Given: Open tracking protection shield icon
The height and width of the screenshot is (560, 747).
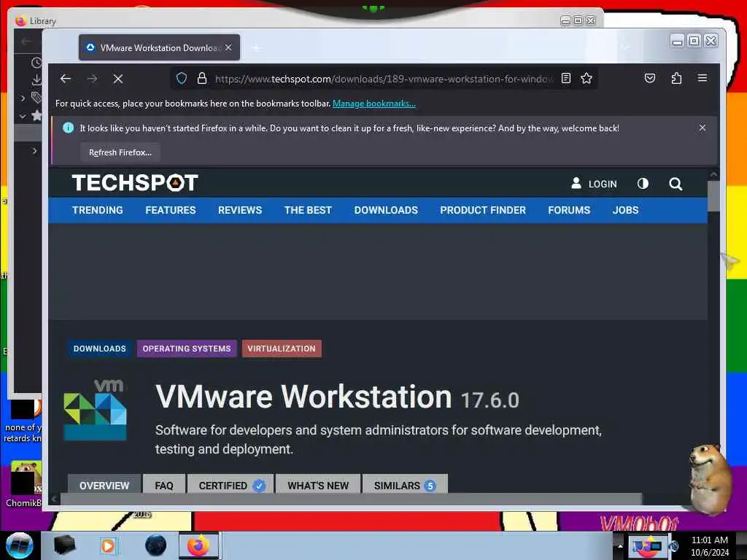Looking at the screenshot, I should point(182,78).
